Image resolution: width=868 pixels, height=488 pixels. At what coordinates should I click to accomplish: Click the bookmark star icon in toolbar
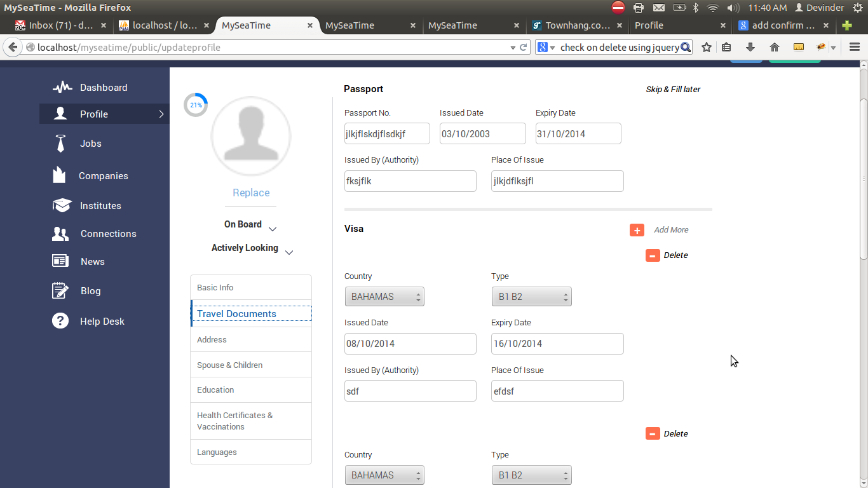click(x=706, y=47)
